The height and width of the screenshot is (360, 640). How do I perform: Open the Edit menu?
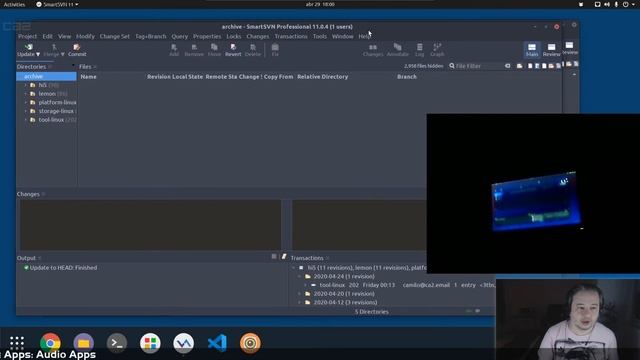coord(47,36)
